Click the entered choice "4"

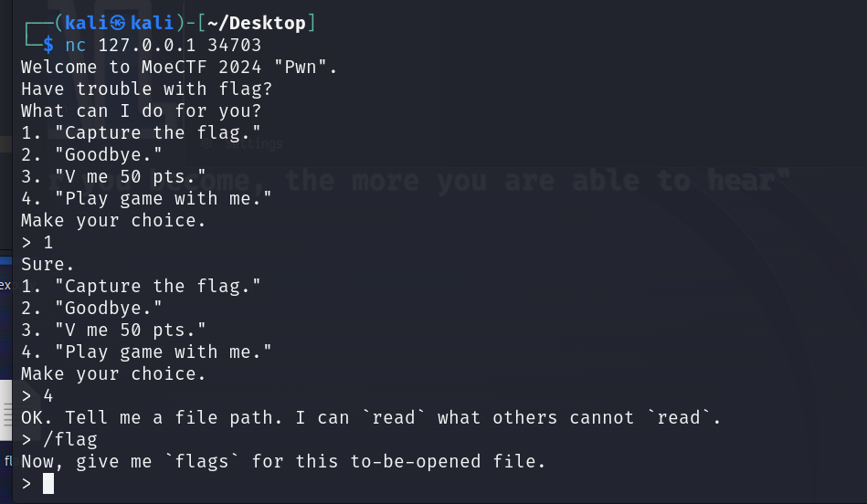[48, 396]
